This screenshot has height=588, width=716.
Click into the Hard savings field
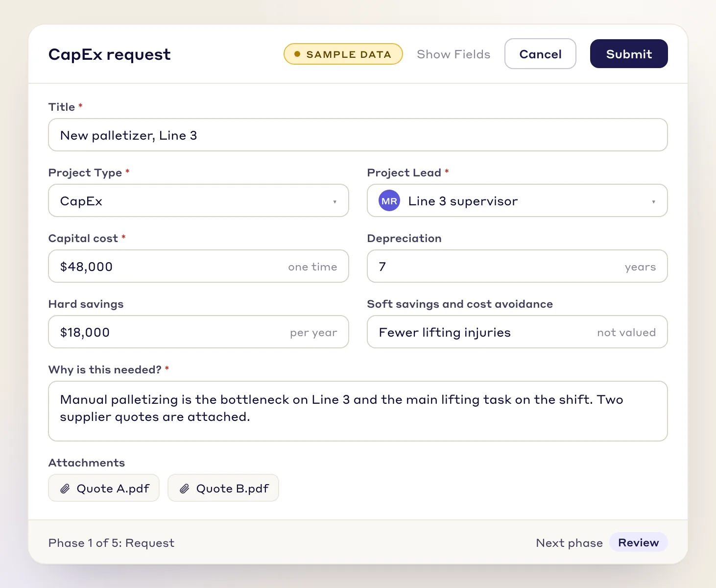tap(198, 332)
